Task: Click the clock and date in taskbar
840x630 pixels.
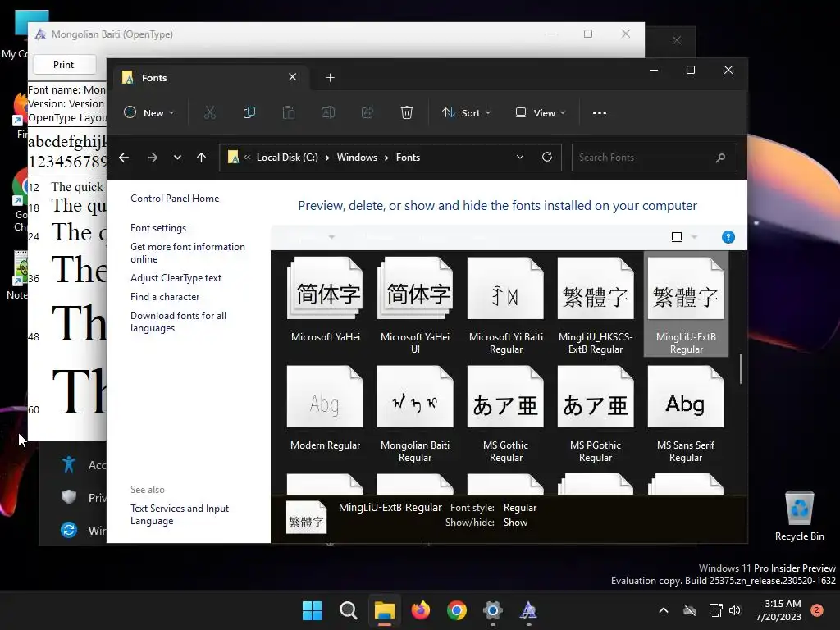Action: [778, 610]
